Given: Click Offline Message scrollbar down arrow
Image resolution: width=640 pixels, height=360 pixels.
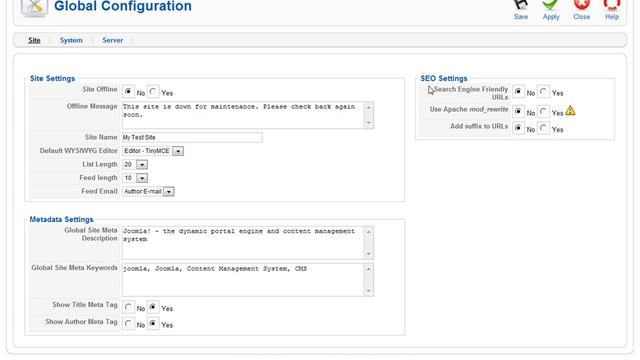Looking at the screenshot, I should pos(369,123).
